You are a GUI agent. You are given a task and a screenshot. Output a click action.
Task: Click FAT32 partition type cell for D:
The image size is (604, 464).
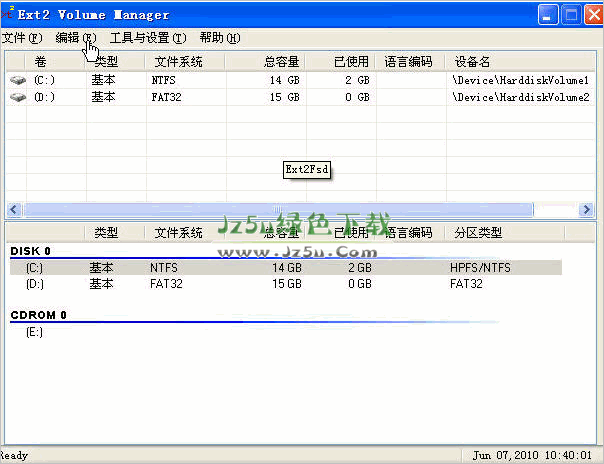466,284
